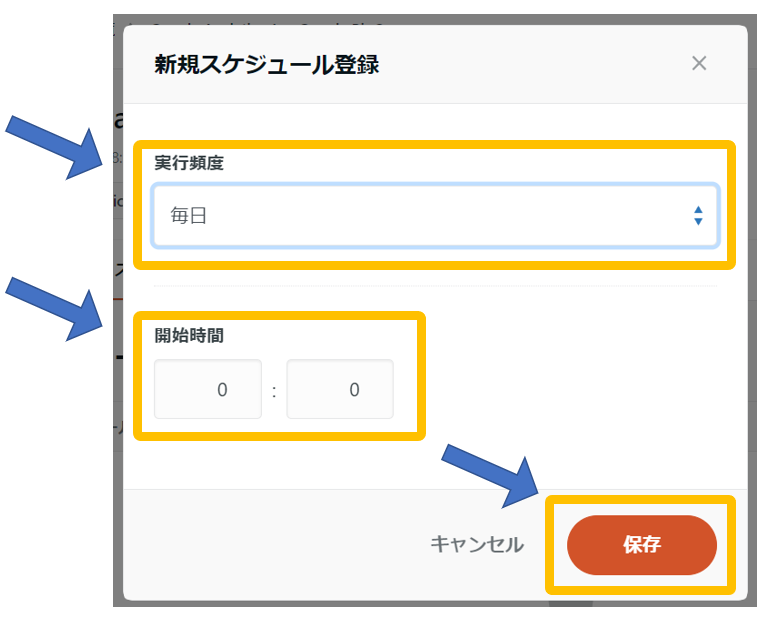Image resolution: width=767 pixels, height=618 pixels.
Task: Save the schedule with 保存 button
Action: pos(641,545)
